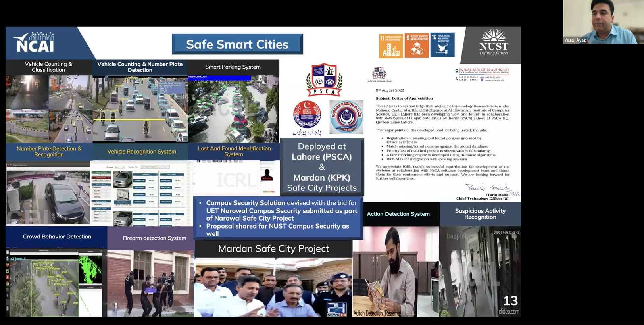The image size is (644, 325).
Task: Click the Mardan Safe City Project heading
Action: point(273,249)
